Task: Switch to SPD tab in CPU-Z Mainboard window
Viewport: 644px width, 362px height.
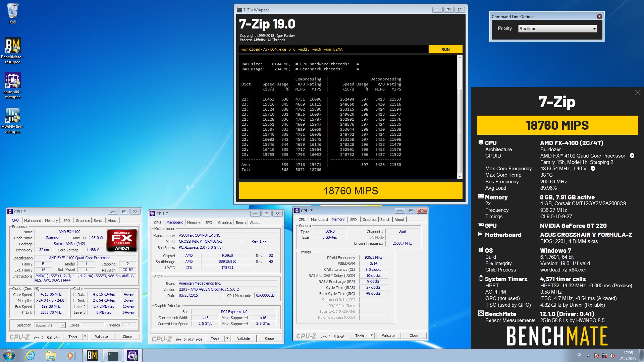Action: 209,223
